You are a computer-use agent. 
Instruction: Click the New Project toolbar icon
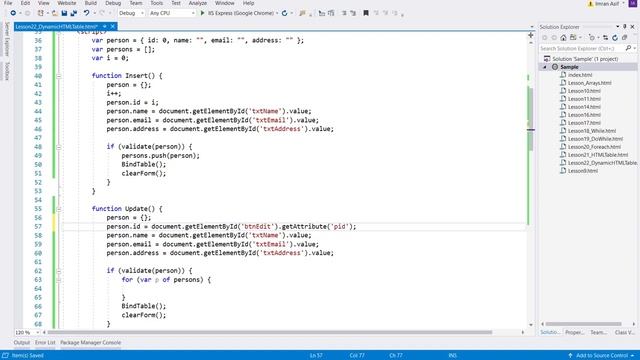40,13
